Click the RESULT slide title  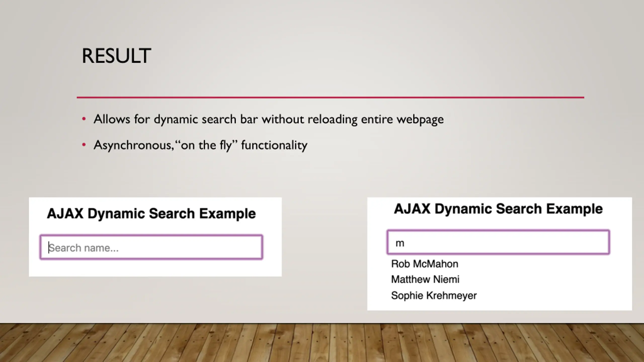coord(116,56)
